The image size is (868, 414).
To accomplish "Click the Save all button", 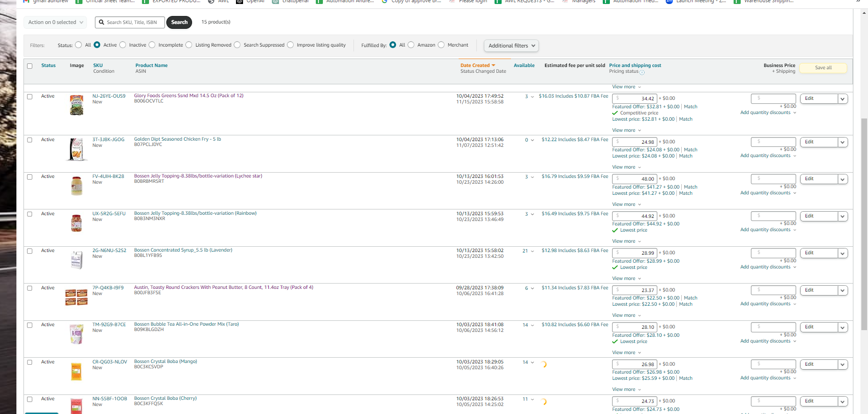I will point(823,68).
